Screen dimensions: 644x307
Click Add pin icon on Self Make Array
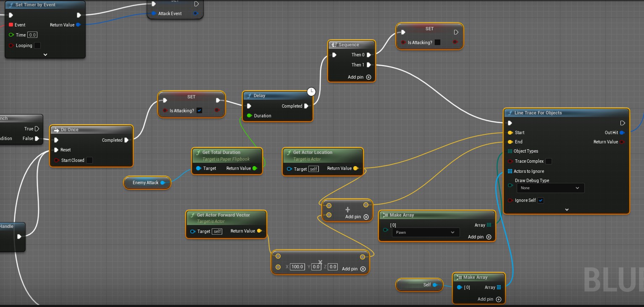click(x=498, y=299)
